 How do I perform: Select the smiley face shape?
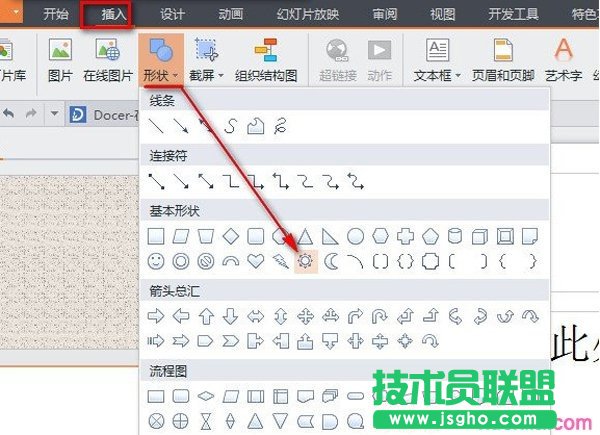click(x=156, y=262)
